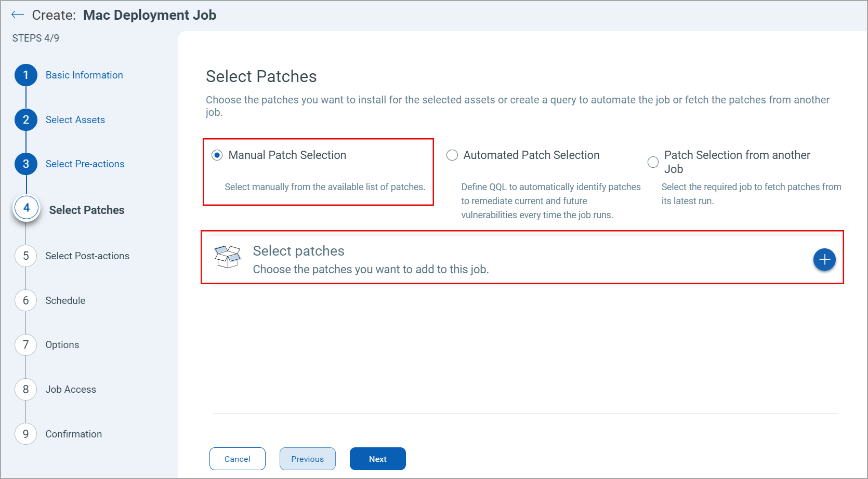The height and width of the screenshot is (479, 868).
Task: Select step 2 Select Assets circle
Action: [25, 119]
